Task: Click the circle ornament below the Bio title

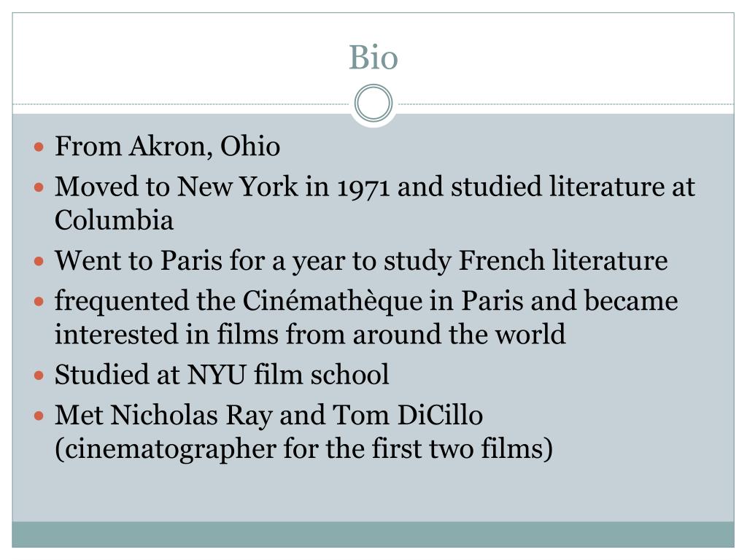Action: pos(373,104)
